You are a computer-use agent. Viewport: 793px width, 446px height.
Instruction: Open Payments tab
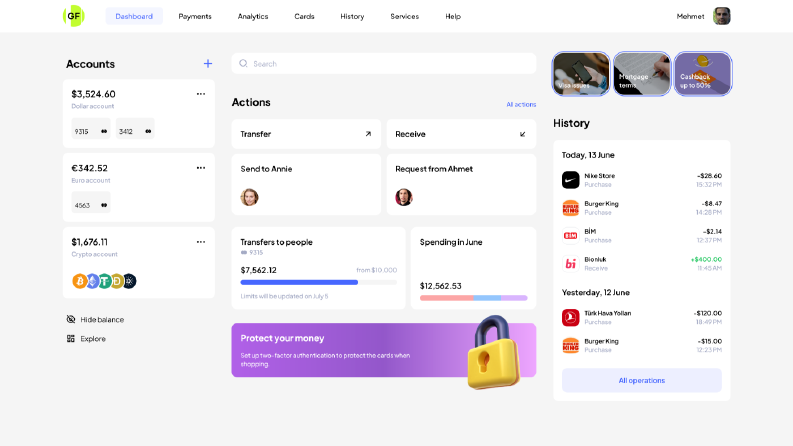195,16
